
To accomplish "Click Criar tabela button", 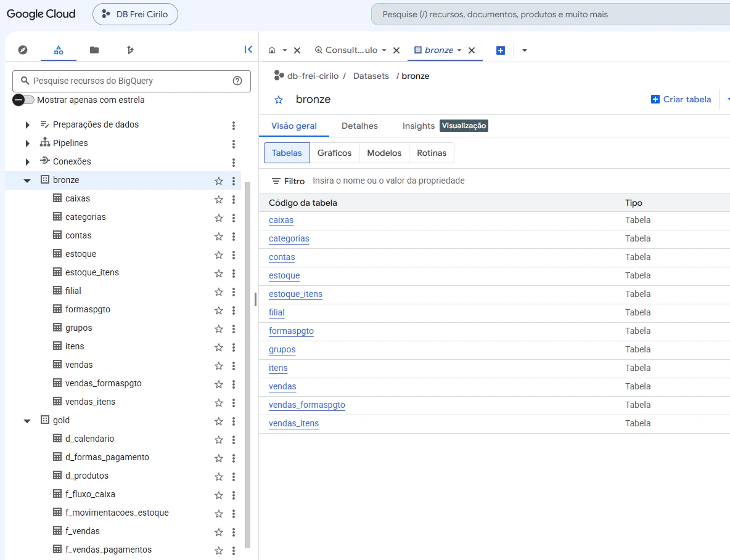I will click(681, 99).
